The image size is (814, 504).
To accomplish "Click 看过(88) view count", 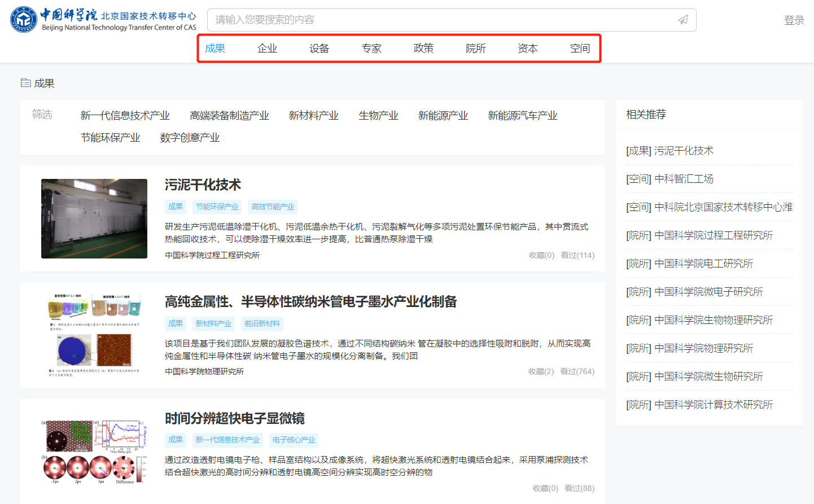I will [579, 488].
